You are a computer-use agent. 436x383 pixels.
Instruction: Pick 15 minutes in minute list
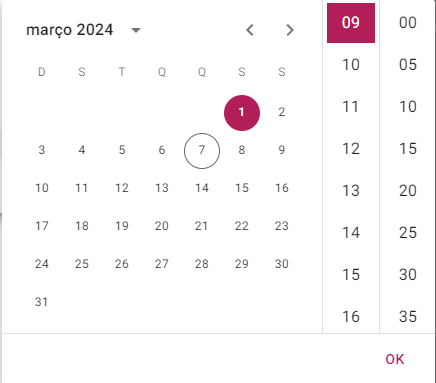pos(408,149)
